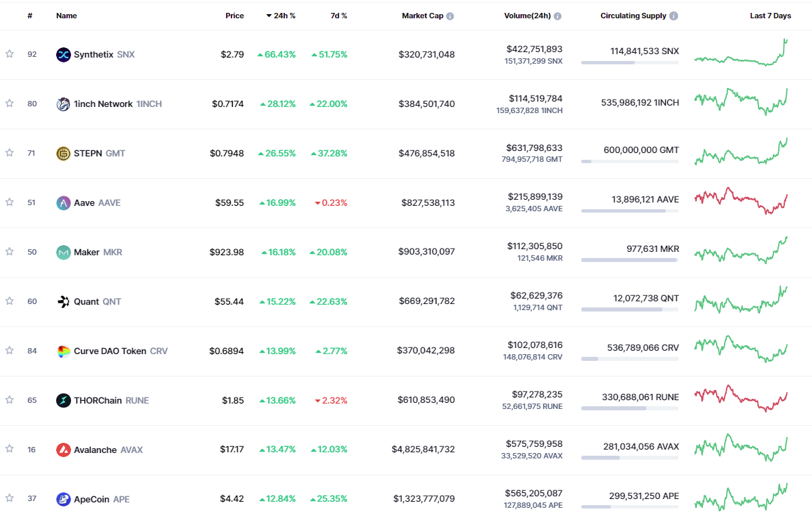Toggle the THORChain watchlist star
Viewport: 812px width, 518px height.
click(x=9, y=400)
